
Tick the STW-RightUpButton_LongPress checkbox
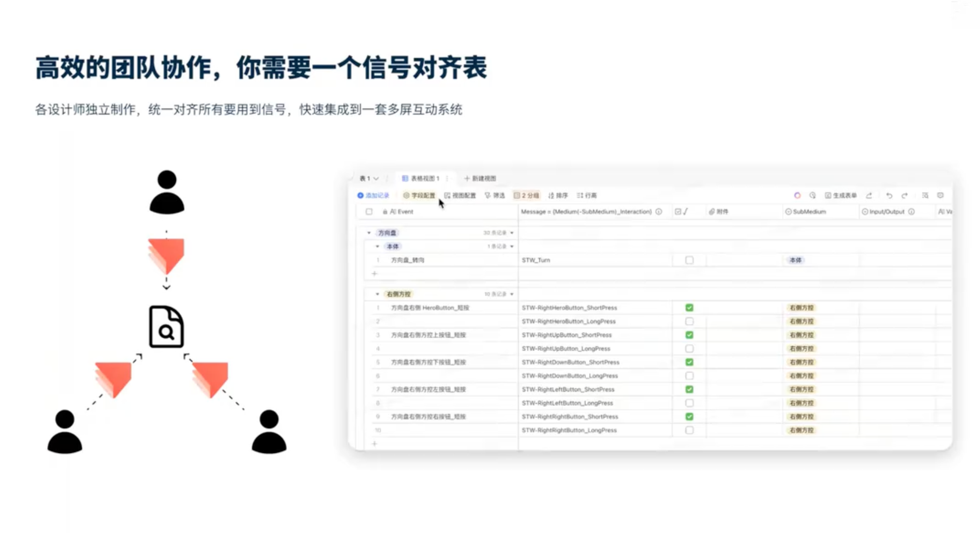tap(689, 349)
